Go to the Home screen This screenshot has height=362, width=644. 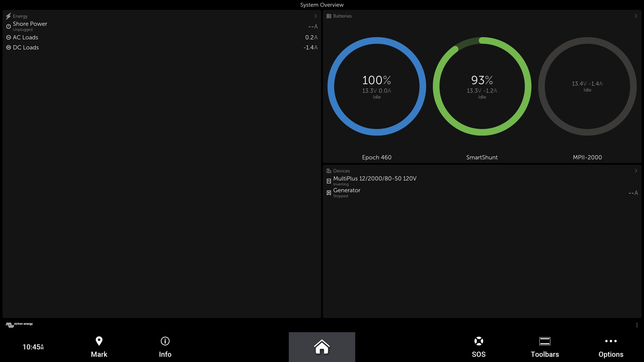[x=322, y=347]
